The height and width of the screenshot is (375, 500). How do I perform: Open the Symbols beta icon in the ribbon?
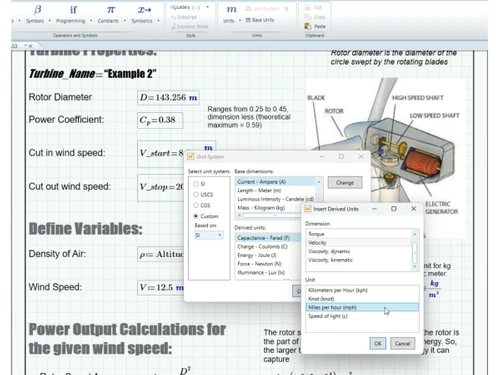point(37,10)
